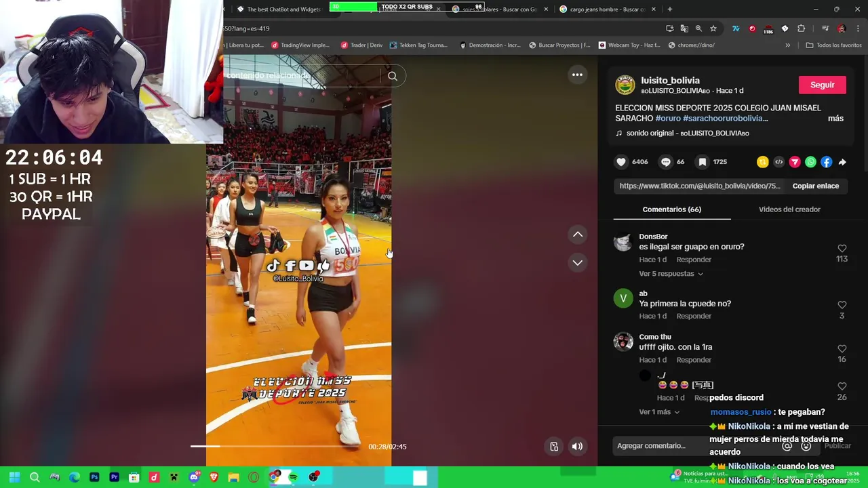Expand 'Ver 5 respuestas' under DonsBor
This screenshot has height=488, width=868.
tap(671, 274)
